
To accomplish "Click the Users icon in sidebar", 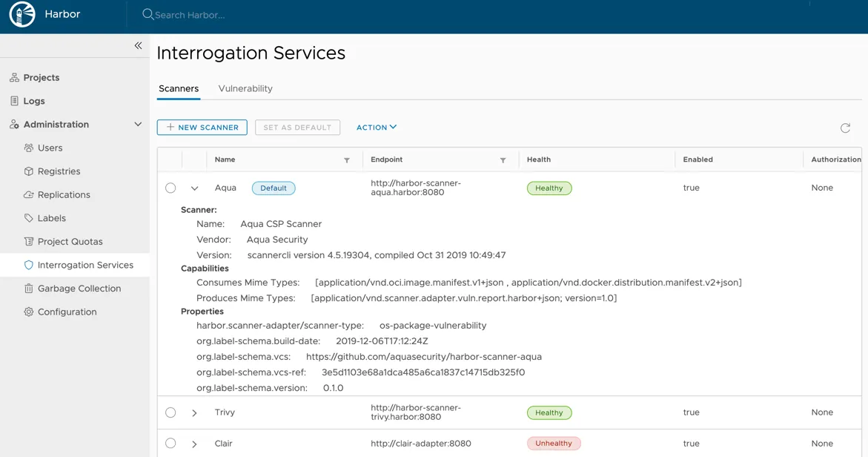I will tap(29, 148).
